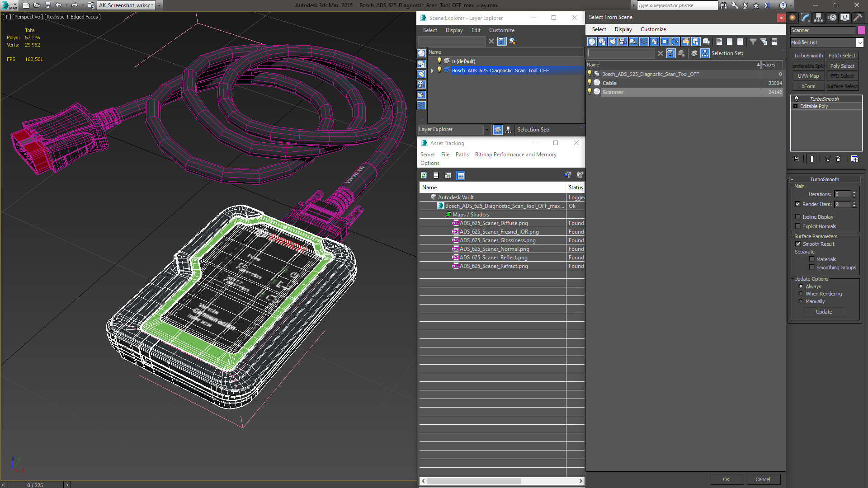Image resolution: width=868 pixels, height=488 pixels.
Task: Click the Refresh icon in Asset Tracking toolbar
Action: coord(424,175)
